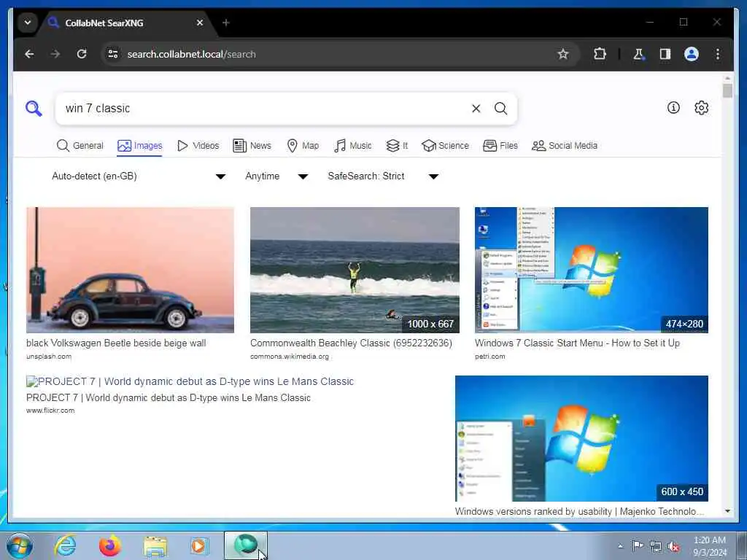Click the SearXNG magnifier logo
This screenshot has width=747, height=560.
tap(34, 109)
